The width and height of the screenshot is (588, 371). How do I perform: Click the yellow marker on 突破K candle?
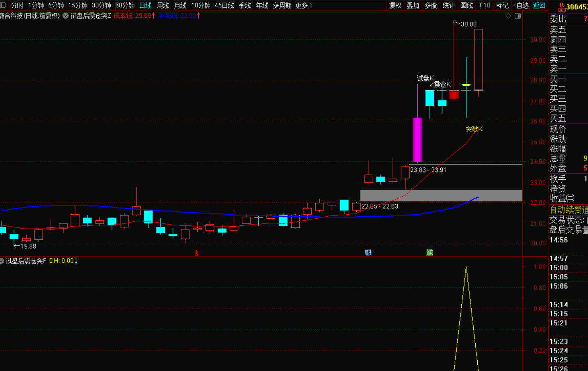click(466, 85)
